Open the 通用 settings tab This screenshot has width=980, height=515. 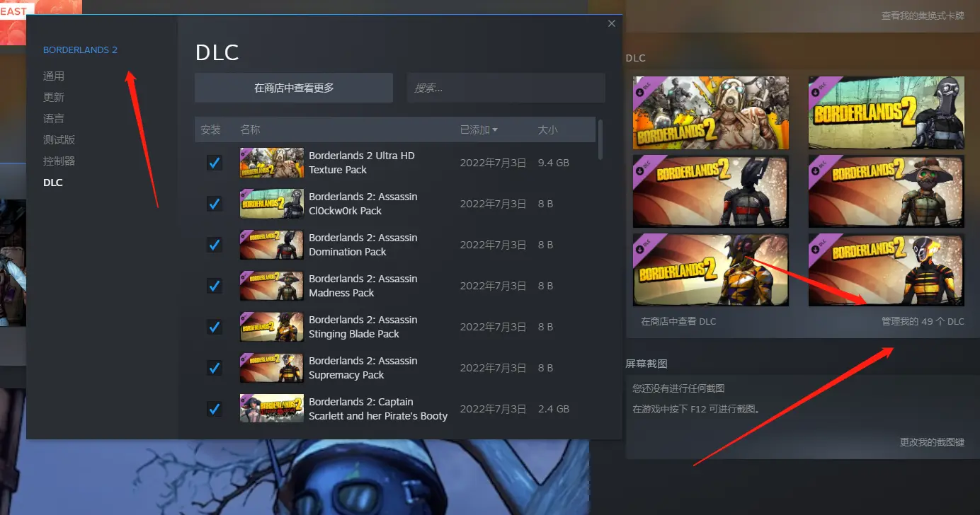tap(54, 76)
